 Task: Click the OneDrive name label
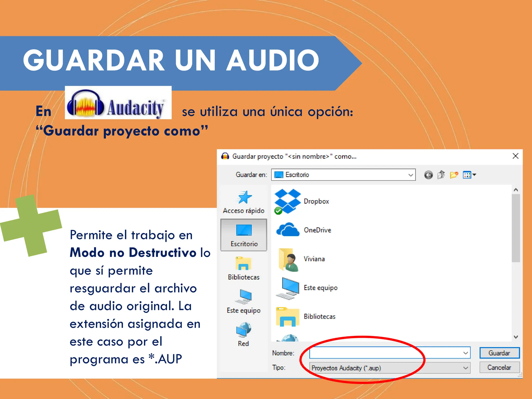click(x=317, y=230)
